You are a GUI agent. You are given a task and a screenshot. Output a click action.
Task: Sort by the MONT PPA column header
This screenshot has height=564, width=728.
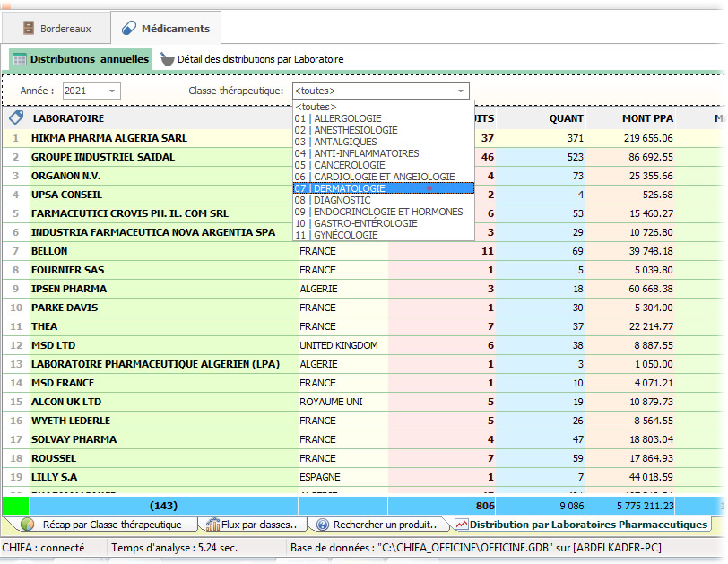pos(647,118)
